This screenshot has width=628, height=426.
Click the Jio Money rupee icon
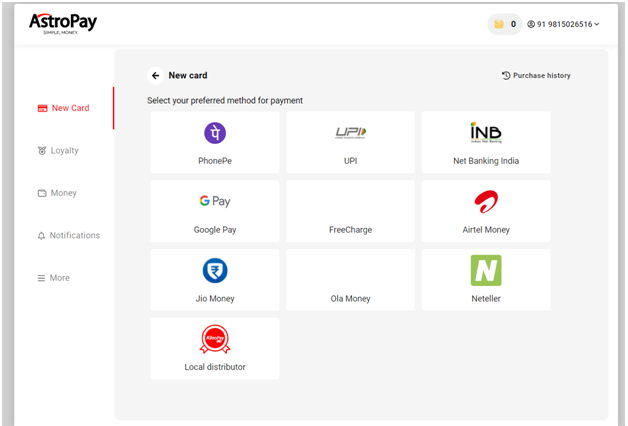pos(215,271)
